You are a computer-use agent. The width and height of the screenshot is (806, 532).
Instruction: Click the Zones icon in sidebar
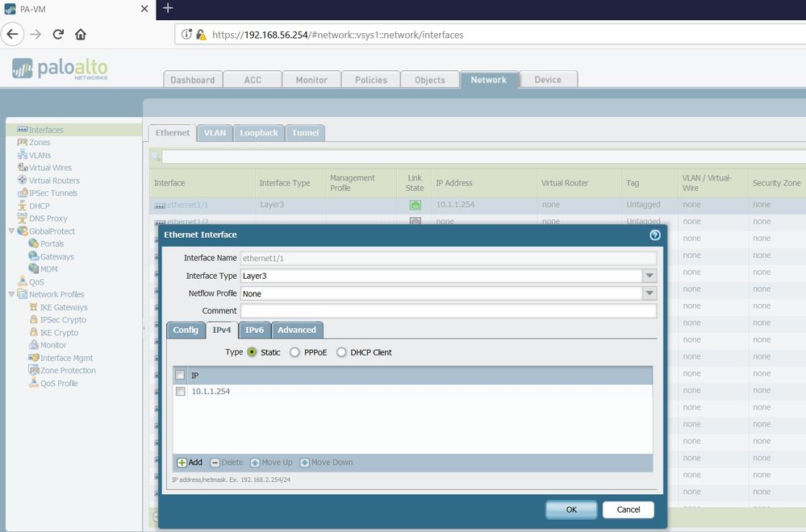pyautogui.click(x=22, y=143)
